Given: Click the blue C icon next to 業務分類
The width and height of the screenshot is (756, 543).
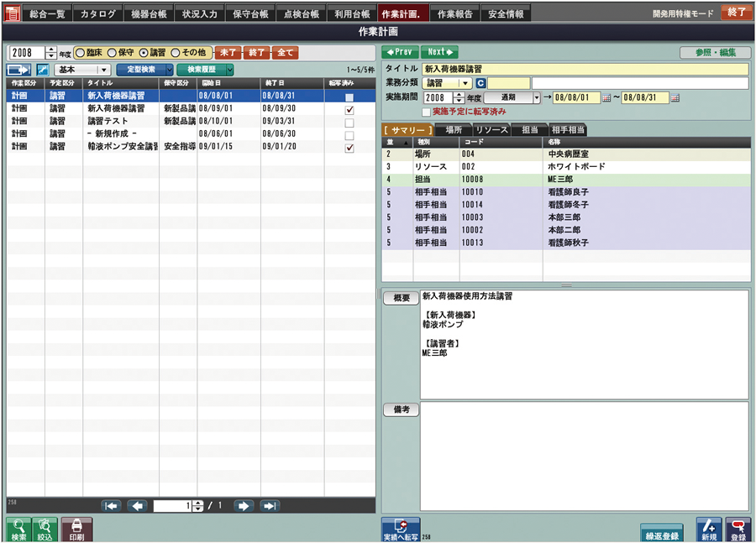Looking at the screenshot, I should click(x=480, y=83).
